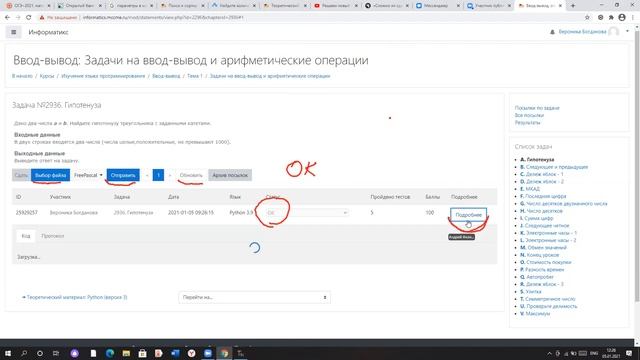Image resolution: width=640 pixels, height=360 pixels.
Task: Click the Сдать tab button
Action: click(x=21, y=175)
